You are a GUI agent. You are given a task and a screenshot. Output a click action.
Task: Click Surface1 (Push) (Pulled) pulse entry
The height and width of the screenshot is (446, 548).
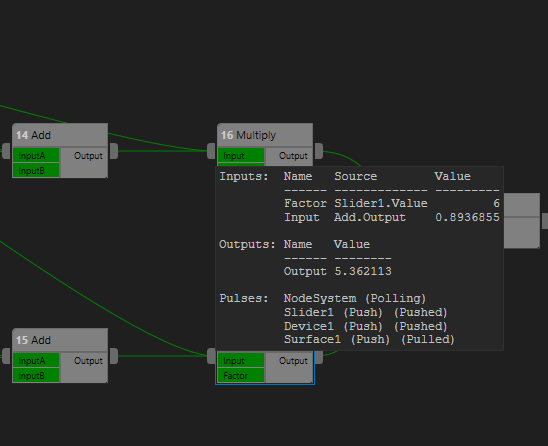(x=369, y=339)
